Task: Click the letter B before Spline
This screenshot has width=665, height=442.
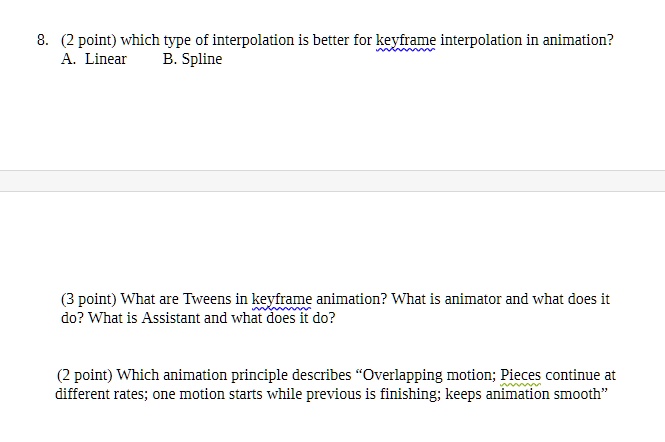Action: [168, 59]
